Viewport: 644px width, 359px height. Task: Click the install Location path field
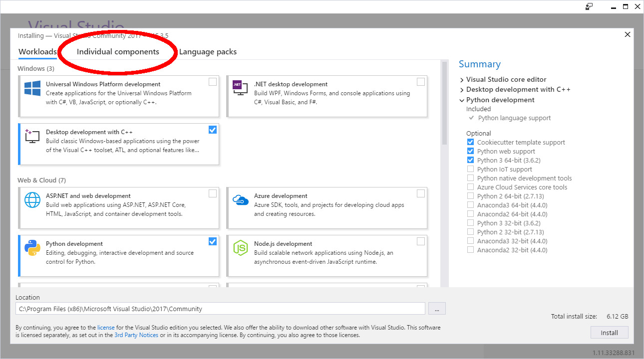click(x=220, y=309)
